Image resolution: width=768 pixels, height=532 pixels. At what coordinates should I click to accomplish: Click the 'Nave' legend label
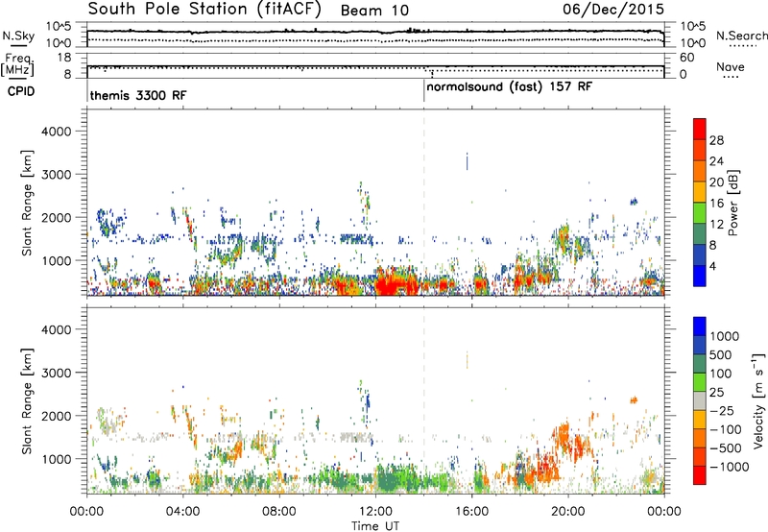[x=731, y=67]
